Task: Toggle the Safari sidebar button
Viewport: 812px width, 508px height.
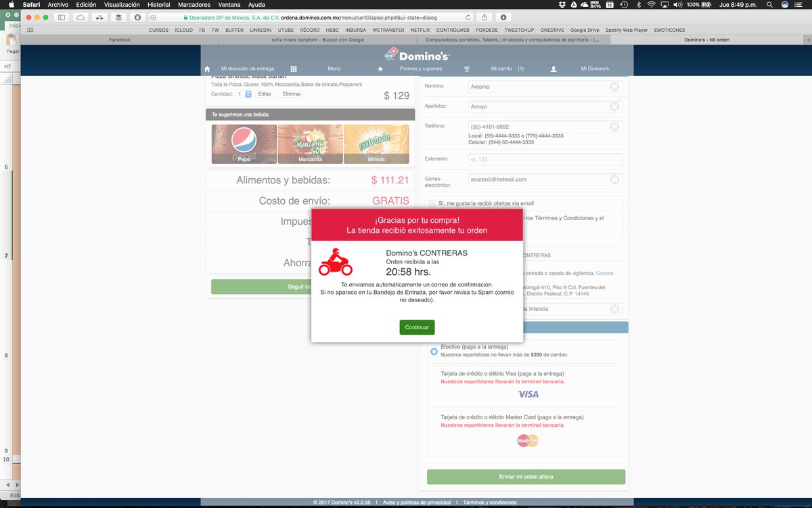Action: 62,17
